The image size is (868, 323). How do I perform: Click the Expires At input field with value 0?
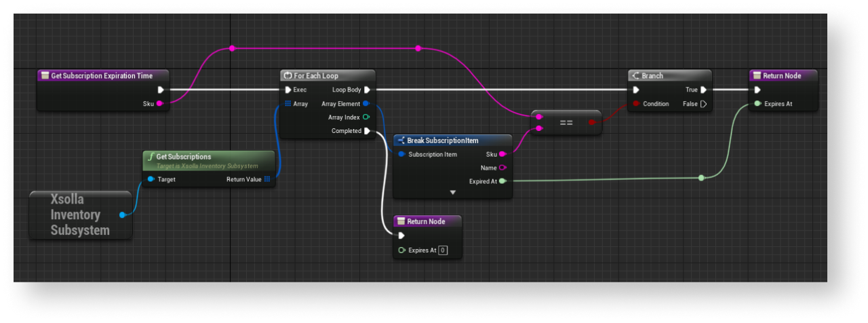(442, 250)
